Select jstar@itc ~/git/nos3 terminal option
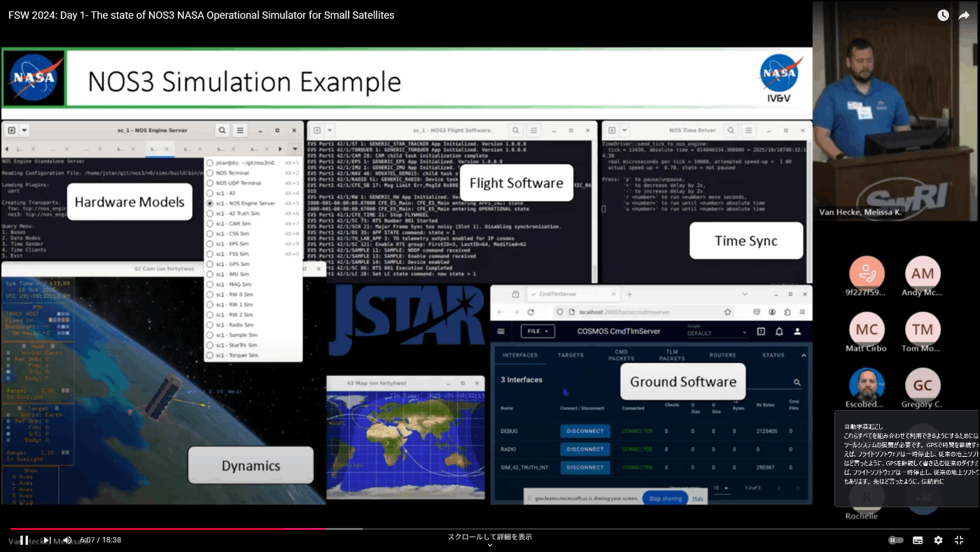 tap(253, 162)
